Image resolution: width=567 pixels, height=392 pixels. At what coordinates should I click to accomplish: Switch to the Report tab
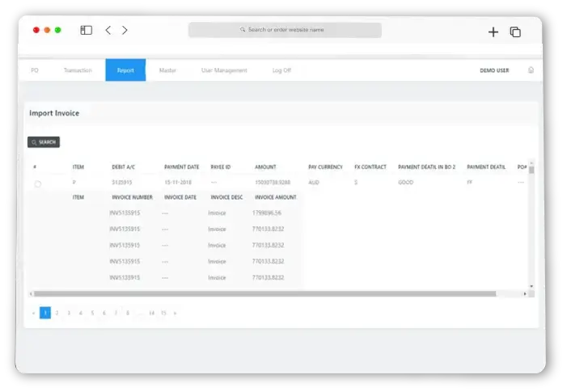click(x=125, y=70)
